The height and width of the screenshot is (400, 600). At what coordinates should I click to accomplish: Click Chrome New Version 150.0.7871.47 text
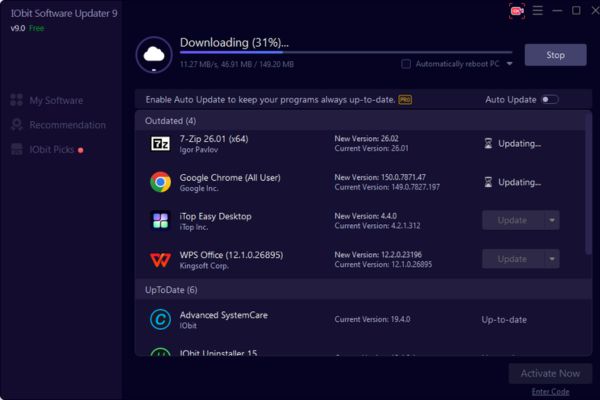(380, 177)
